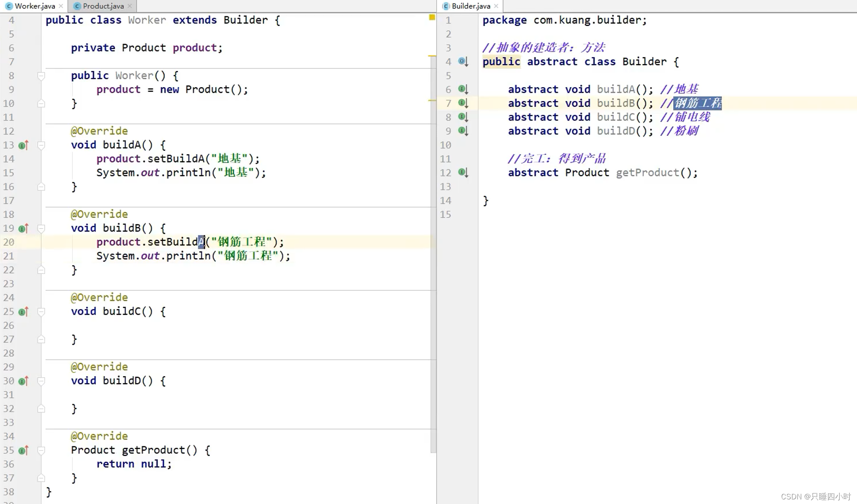This screenshot has width=857, height=504.
Task: Click 'private Product product;' field declaration
Action: click(147, 48)
